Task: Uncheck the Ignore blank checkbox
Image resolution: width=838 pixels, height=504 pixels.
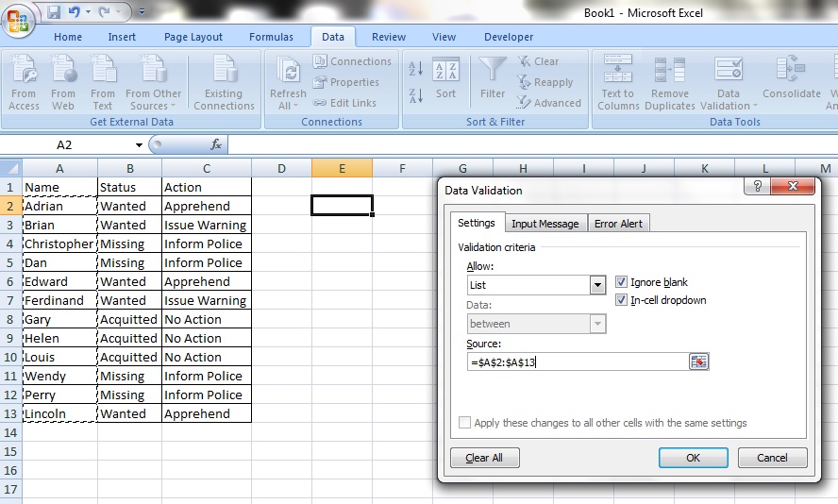Action: (x=621, y=282)
